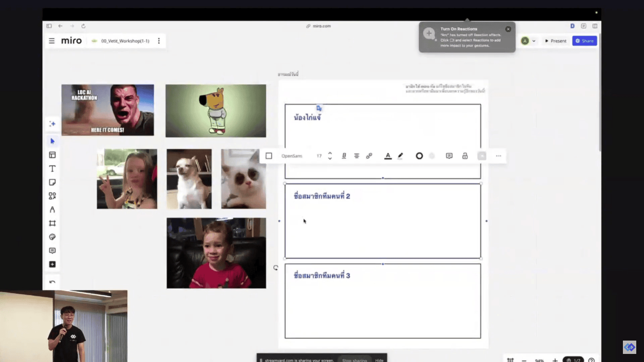Click the miro logo
The image size is (644, 362).
point(71,41)
